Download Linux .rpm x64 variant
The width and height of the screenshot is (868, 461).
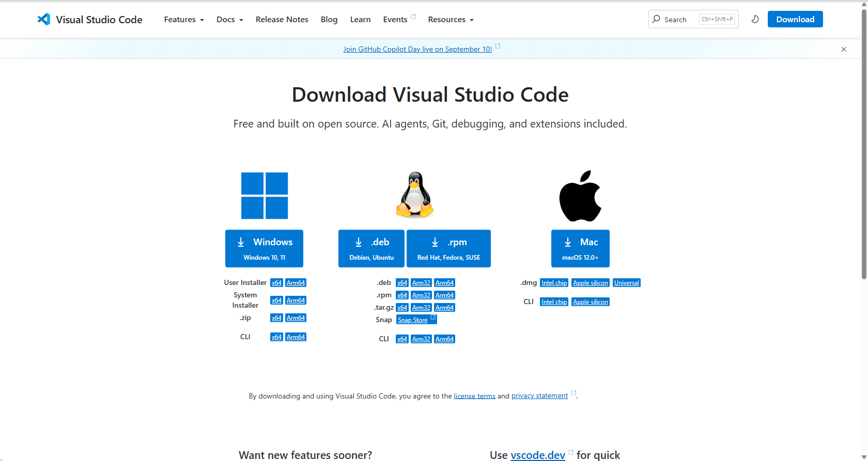402,295
